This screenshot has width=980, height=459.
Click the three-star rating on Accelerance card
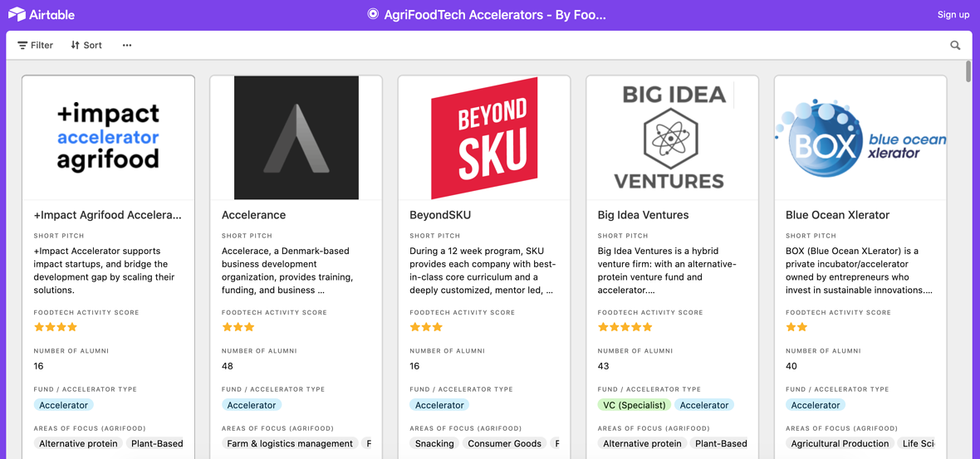(x=238, y=326)
